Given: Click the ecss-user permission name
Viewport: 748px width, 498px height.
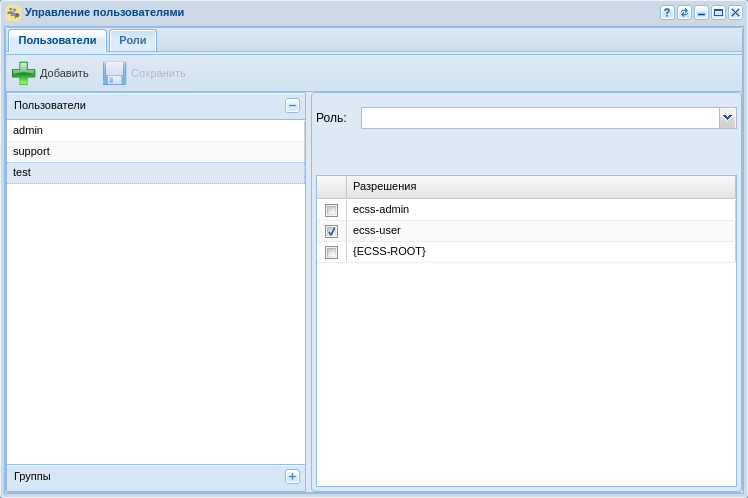Looking at the screenshot, I should (376, 230).
